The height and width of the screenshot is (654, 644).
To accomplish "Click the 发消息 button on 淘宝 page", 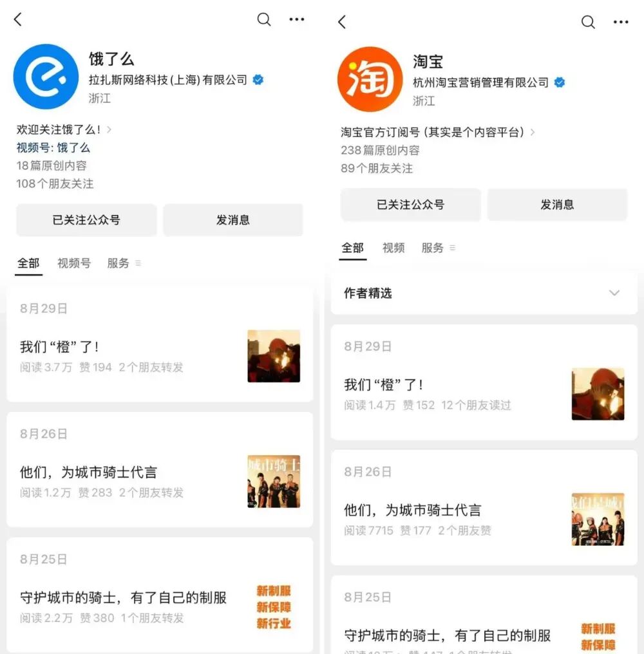I will coord(557,205).
